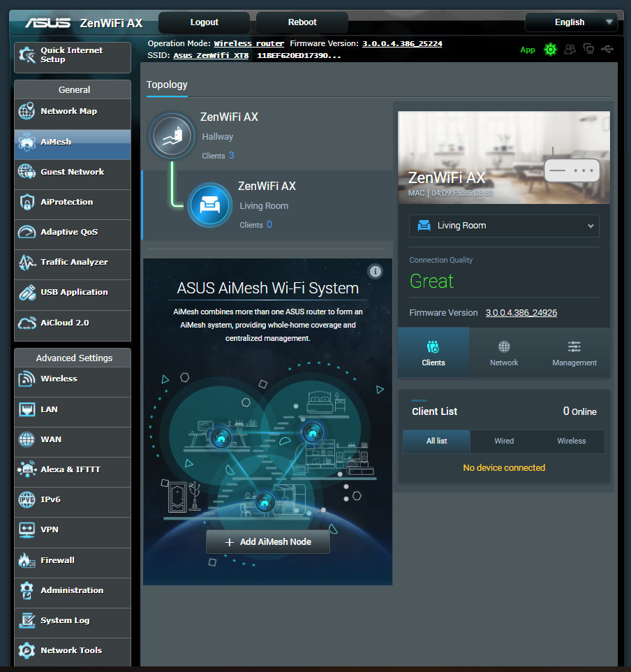The width and height of the screenshot is (631, 672).
Task: Select the AiMesh sidebar icon
Action: pyautogui.click(x=27, y=142)
